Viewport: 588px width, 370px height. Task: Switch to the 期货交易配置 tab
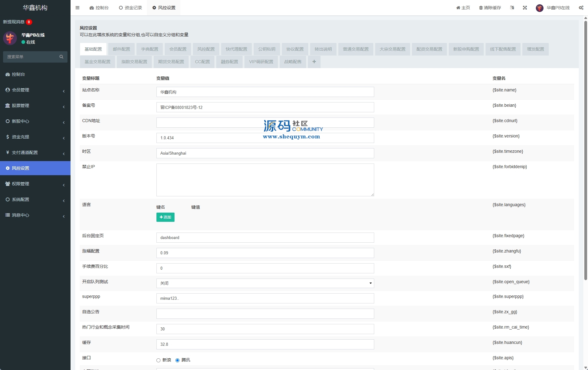click(171, 62)
